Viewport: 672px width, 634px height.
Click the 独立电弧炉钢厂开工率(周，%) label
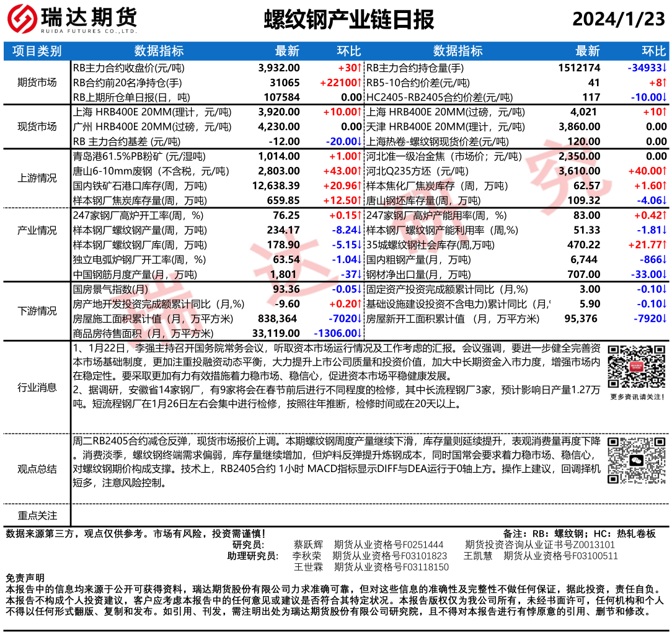click(139, 259)
